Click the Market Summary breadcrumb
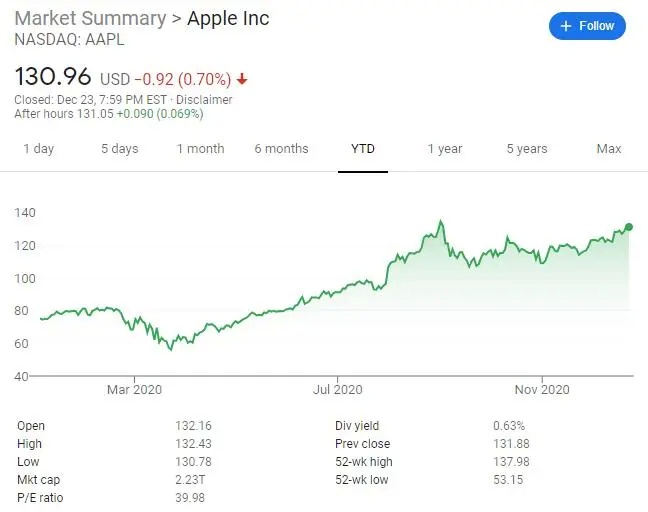 pyautogui.click(x=90, y=18)
